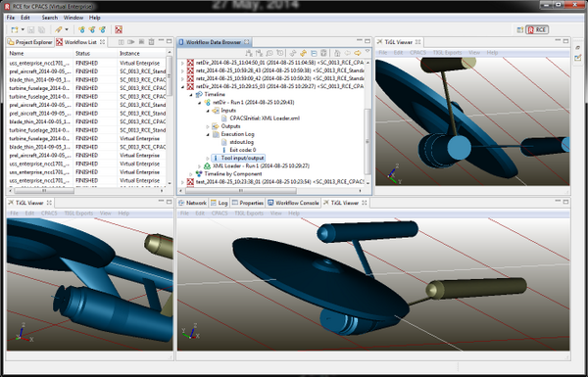
Task: Maximize the Workflow List view
Action: tap(170, 41)
